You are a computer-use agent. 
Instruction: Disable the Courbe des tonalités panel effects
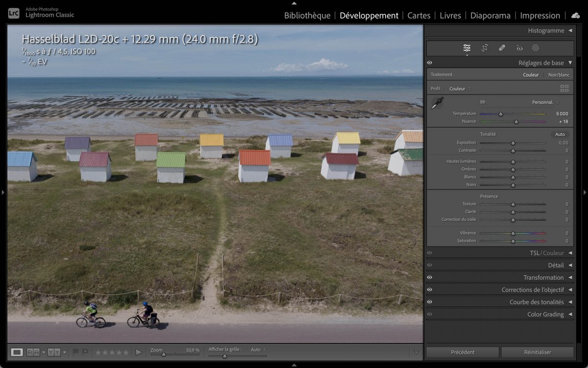[x=430, y=302]
